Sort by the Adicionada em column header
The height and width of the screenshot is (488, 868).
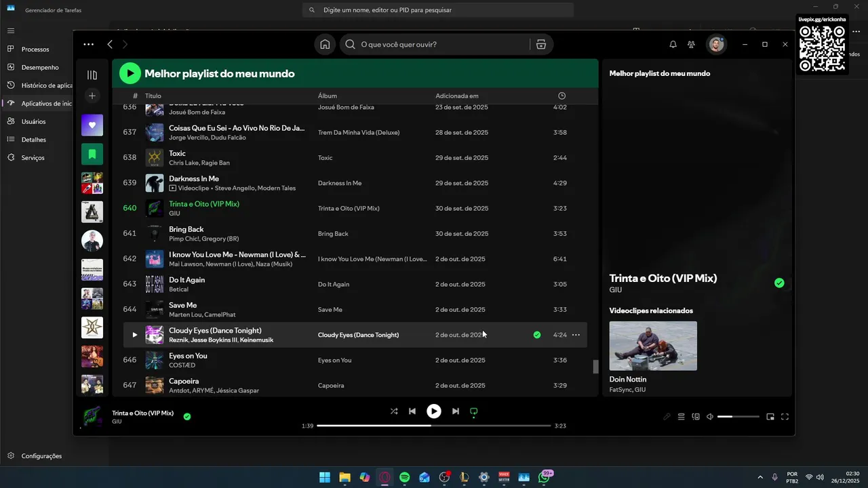[x=457, y=96]
